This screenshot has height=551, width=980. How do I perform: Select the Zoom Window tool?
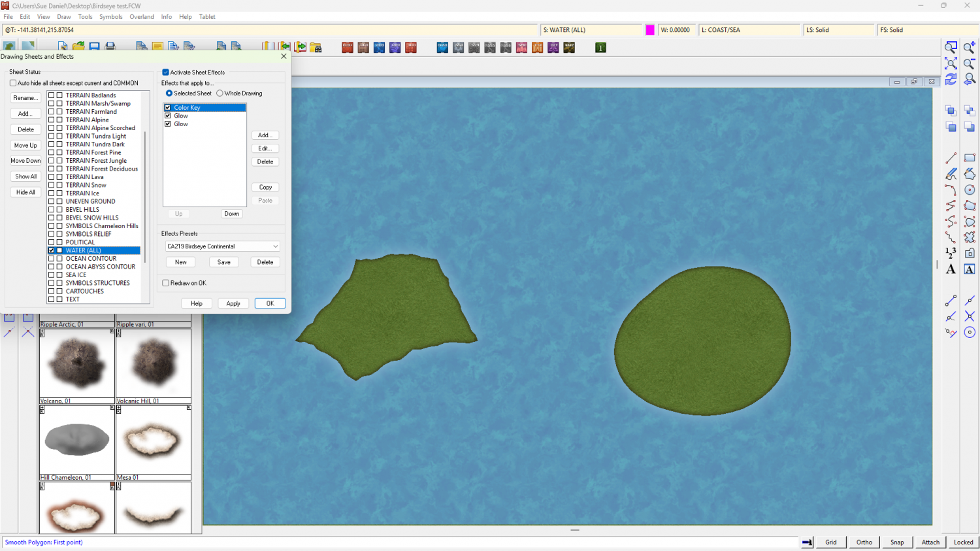(x=951, y=47)
